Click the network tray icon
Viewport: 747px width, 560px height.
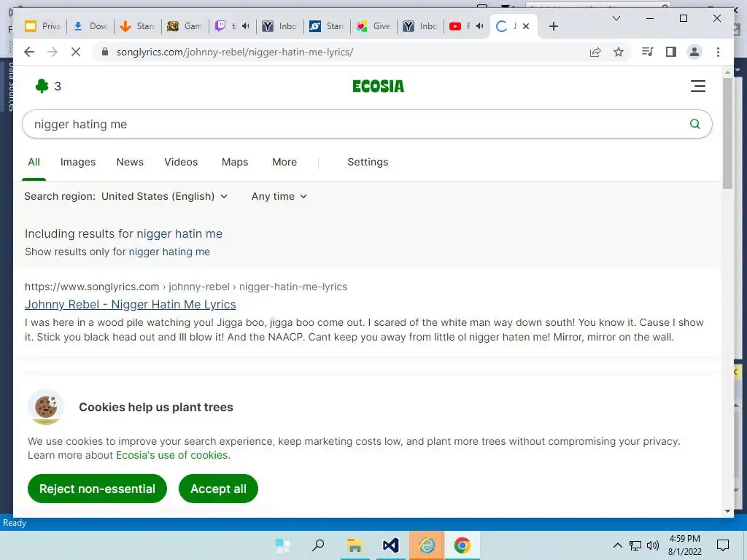(635, 545)
